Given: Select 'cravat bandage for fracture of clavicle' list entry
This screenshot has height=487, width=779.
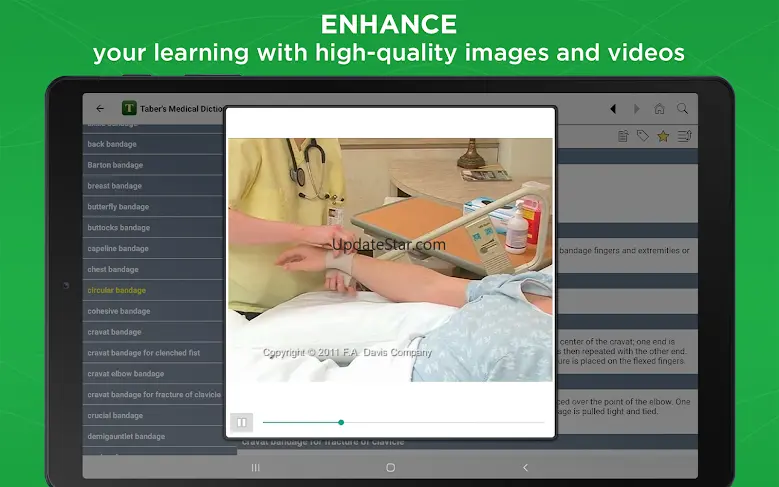Looking at the screenshot, I should (153, 395).
